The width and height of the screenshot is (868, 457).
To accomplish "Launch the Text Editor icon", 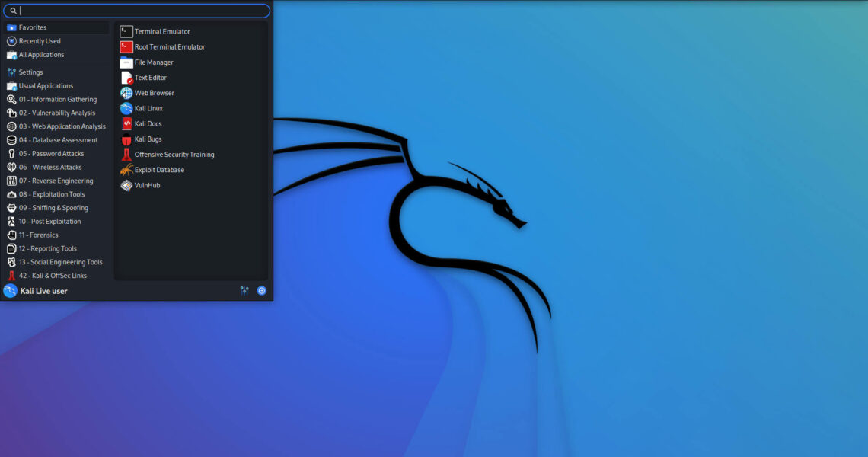I will pyautogui.click(x=126, y=78).
